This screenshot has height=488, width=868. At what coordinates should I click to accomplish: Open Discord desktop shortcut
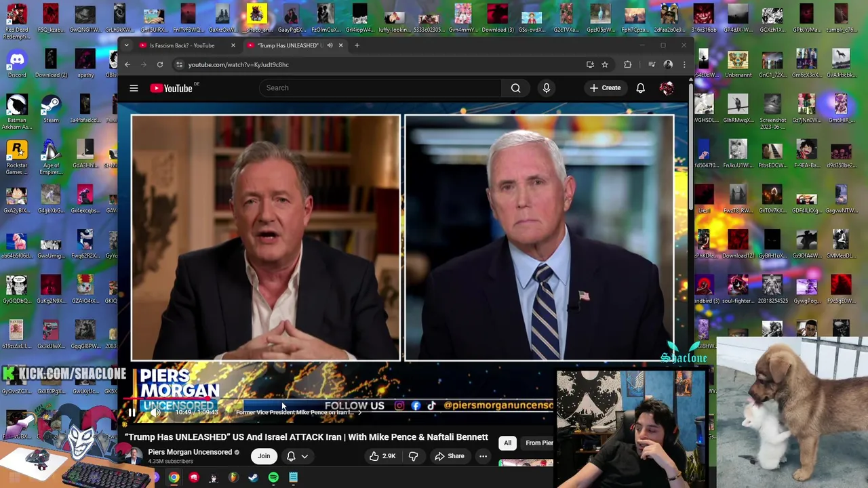click(17, 64)
